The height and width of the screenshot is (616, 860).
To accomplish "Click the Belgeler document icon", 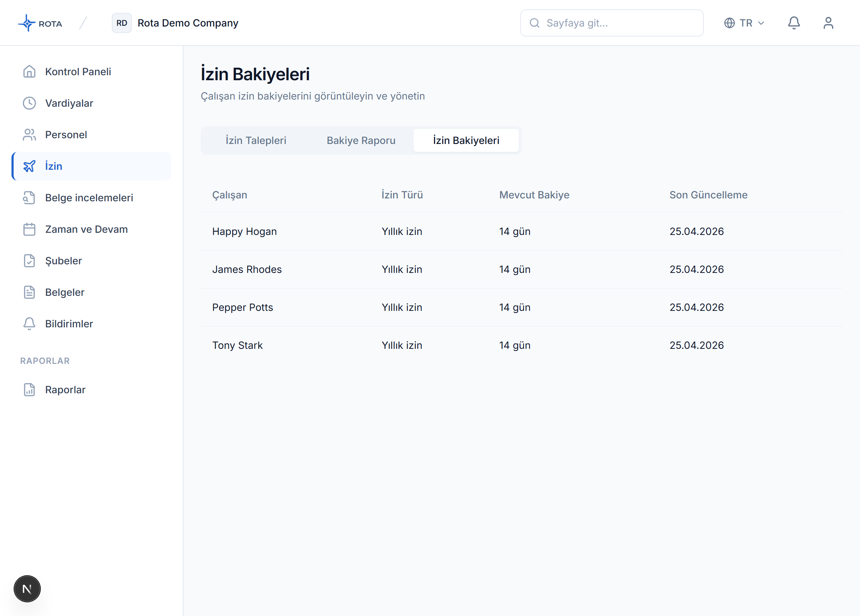I will (29, 292).
